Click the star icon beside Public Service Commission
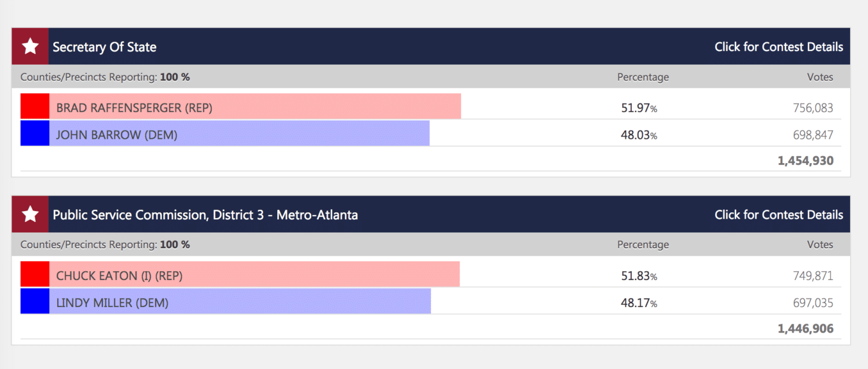 30,215
